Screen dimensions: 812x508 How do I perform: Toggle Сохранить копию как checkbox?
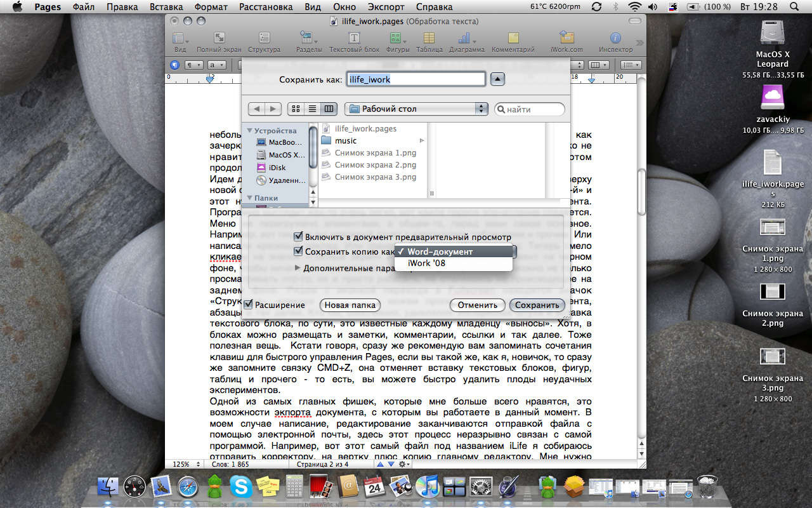[x=298, y=251]
